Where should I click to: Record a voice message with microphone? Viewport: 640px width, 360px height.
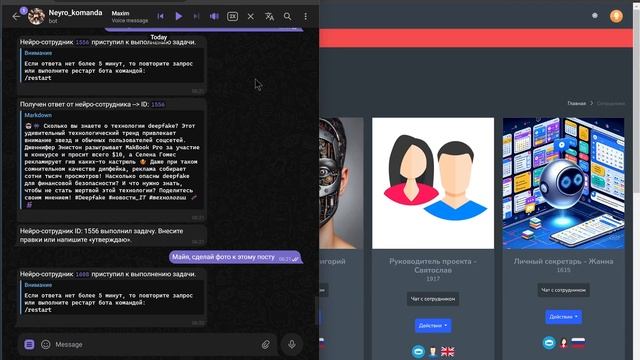(x=291, y=344)
